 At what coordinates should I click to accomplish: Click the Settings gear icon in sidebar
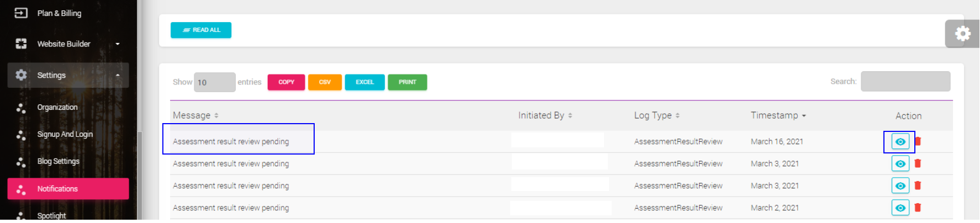tap(21, 75)
